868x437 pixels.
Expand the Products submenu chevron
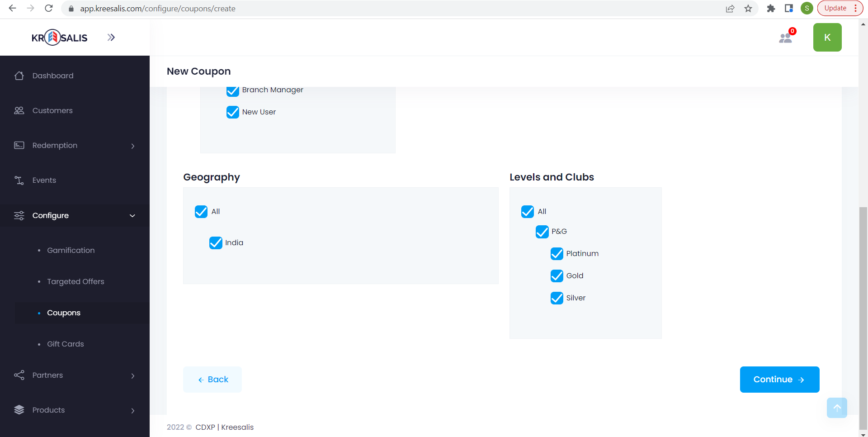[133, 410]
